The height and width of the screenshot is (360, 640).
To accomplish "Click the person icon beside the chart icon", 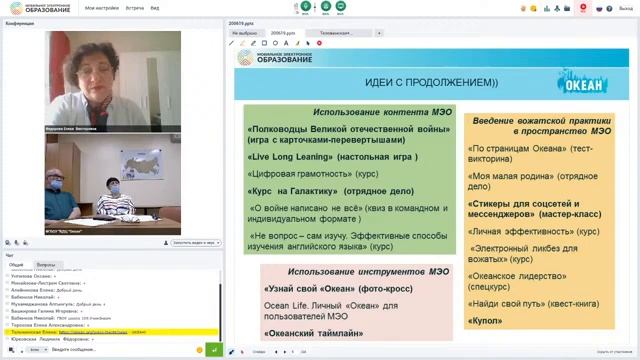I will (x=557, y=8).
